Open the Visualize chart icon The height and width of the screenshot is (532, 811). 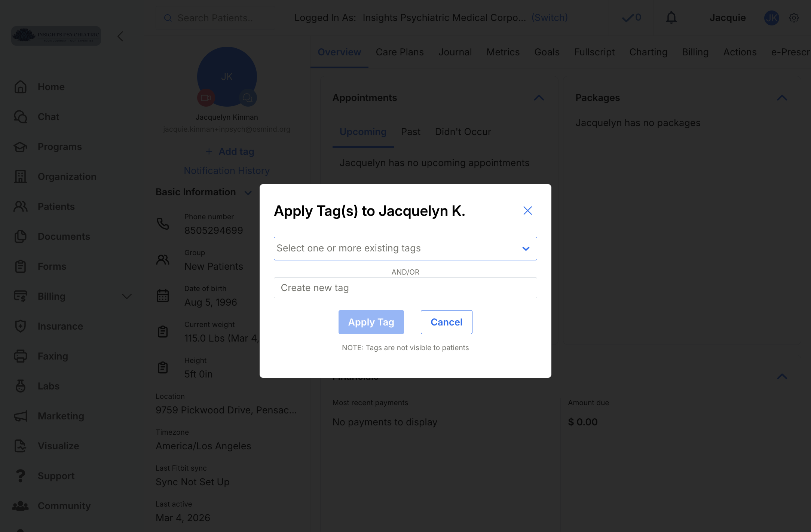click(x=21, y=446)
